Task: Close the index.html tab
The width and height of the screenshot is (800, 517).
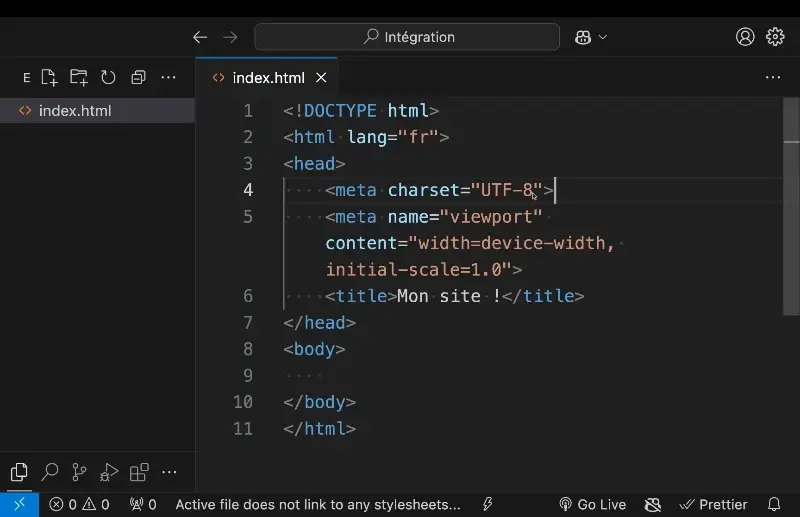Action: click(x=321, y=78)
